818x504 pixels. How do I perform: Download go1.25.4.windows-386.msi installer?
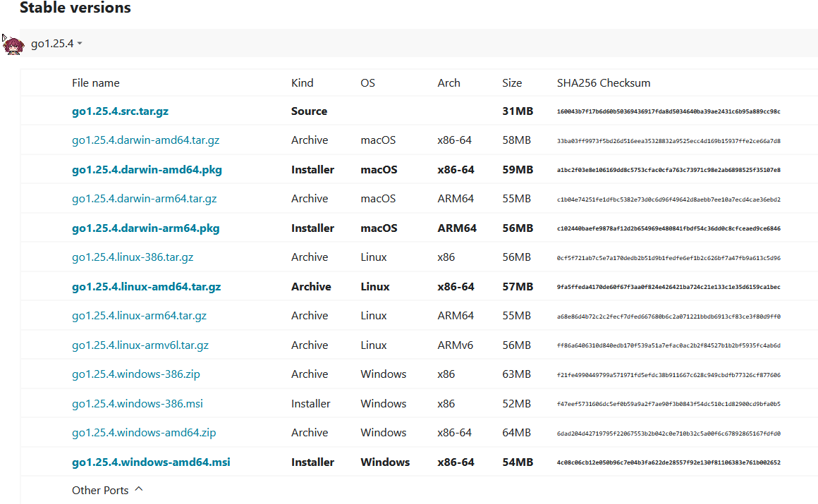[137, 404]
